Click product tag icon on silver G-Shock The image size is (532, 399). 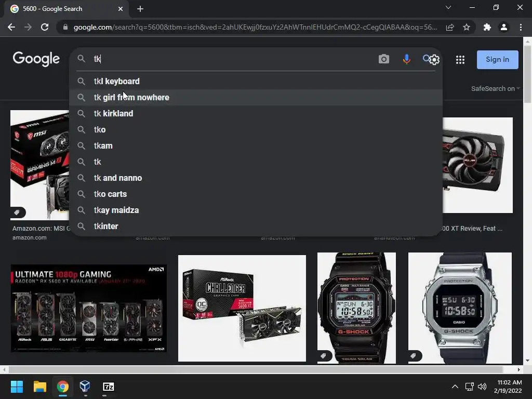tap(414, 355)
